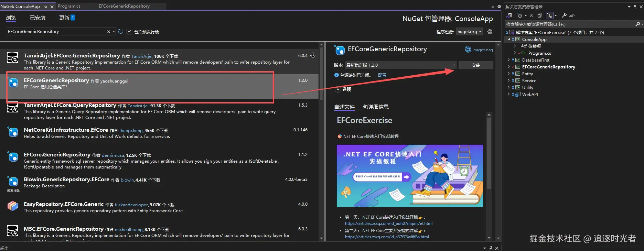Click the solution/folder view switch icon in Solution Explorer
Image resolution: width=644 pixels, height=251 pixels.
pyautogui.click(x=509, y=15)
